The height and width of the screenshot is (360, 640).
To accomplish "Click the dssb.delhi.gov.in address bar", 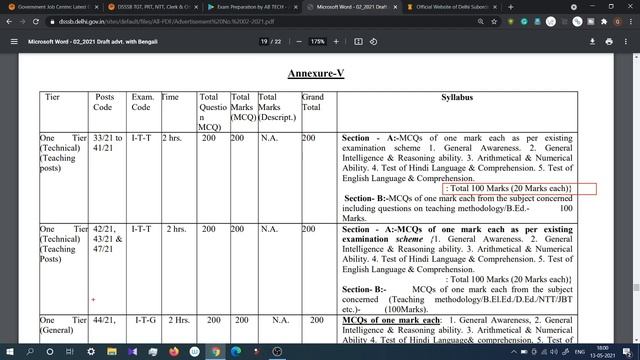I will [261, 21].
